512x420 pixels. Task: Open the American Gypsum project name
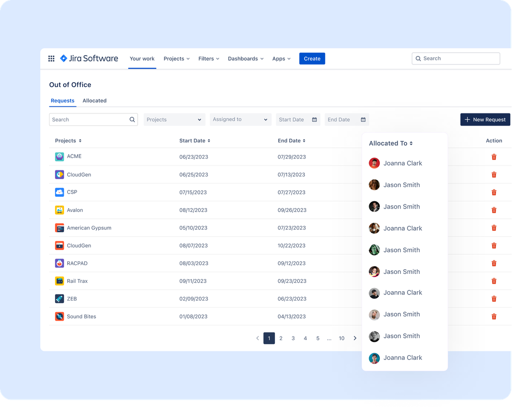[89, 228]
